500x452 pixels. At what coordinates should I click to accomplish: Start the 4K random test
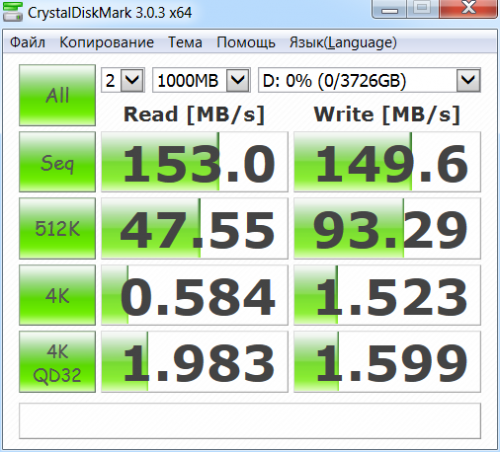(x=57, y=295)
